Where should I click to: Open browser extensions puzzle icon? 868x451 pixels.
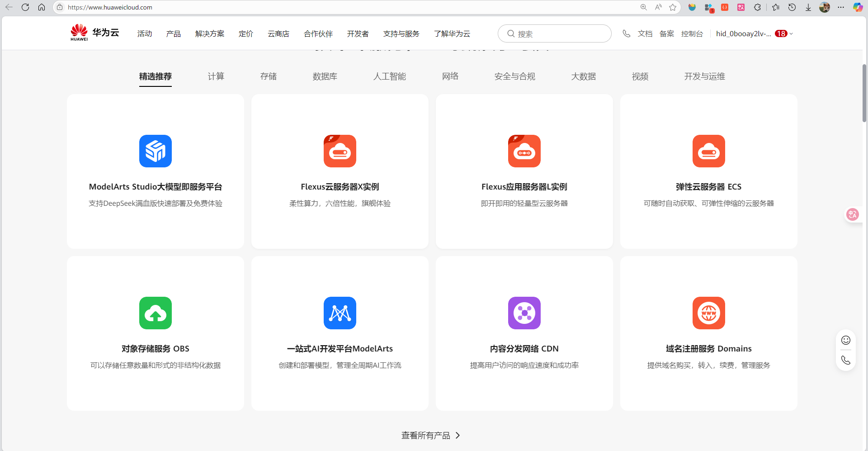757,7
